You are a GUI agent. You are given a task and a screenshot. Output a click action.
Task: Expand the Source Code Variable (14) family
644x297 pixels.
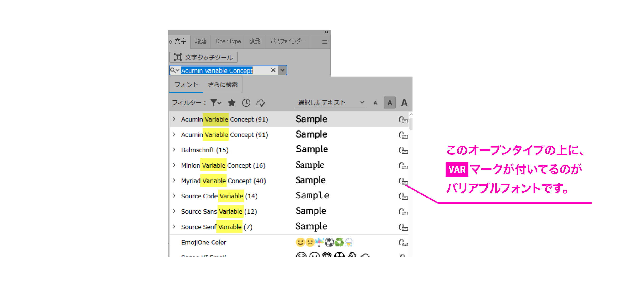pyautogui.click(x=174, y=196)
